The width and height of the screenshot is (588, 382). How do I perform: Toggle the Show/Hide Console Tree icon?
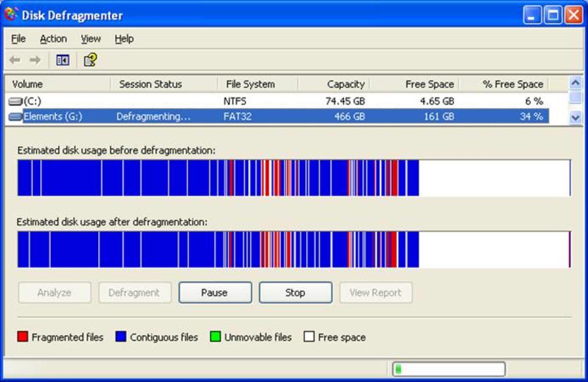[63, 60]
